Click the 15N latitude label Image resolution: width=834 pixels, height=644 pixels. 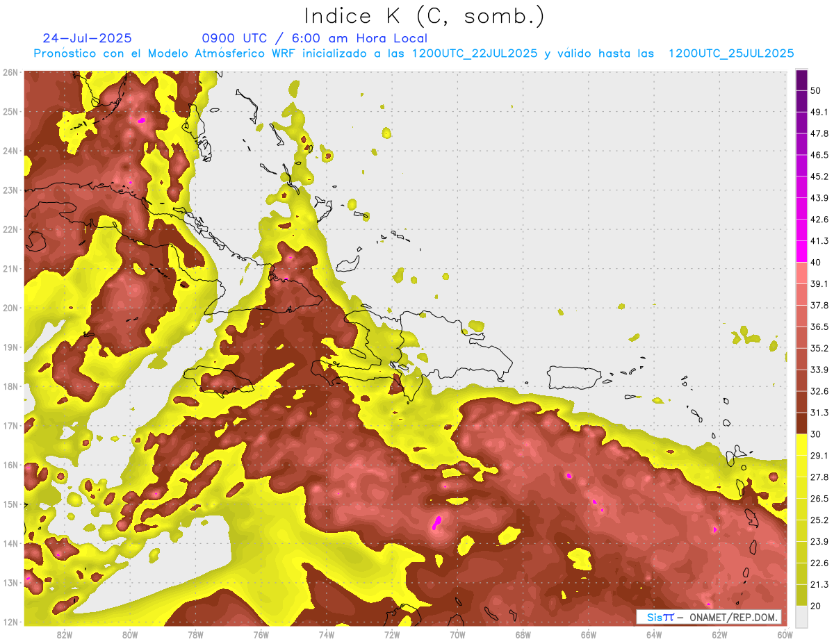point(10,504)
